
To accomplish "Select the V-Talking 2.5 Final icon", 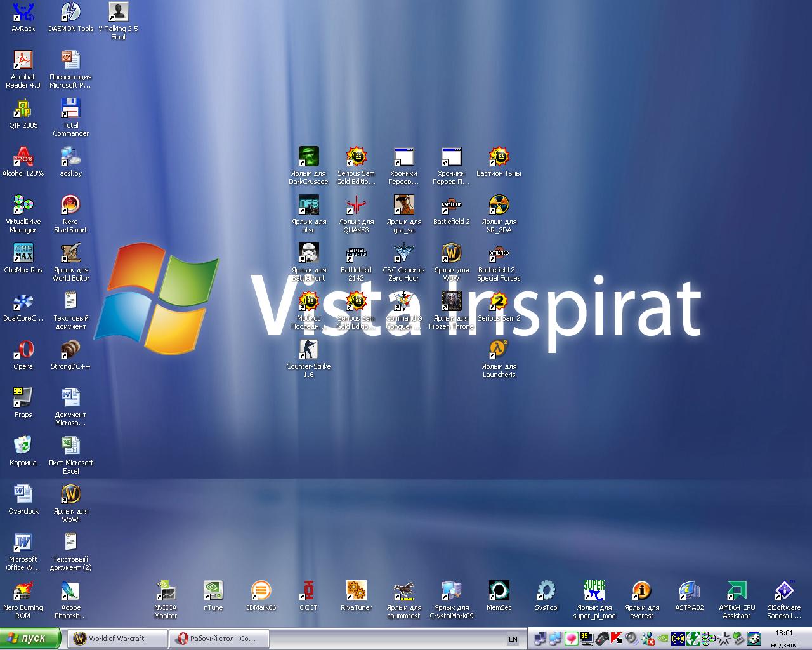I will [118, 11].
